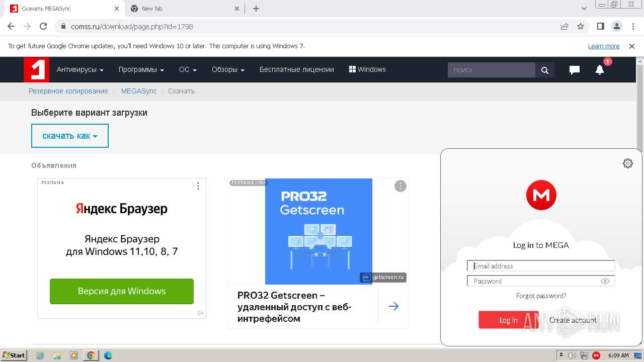Click Версия для Windows green button

(x=122, y=291)
